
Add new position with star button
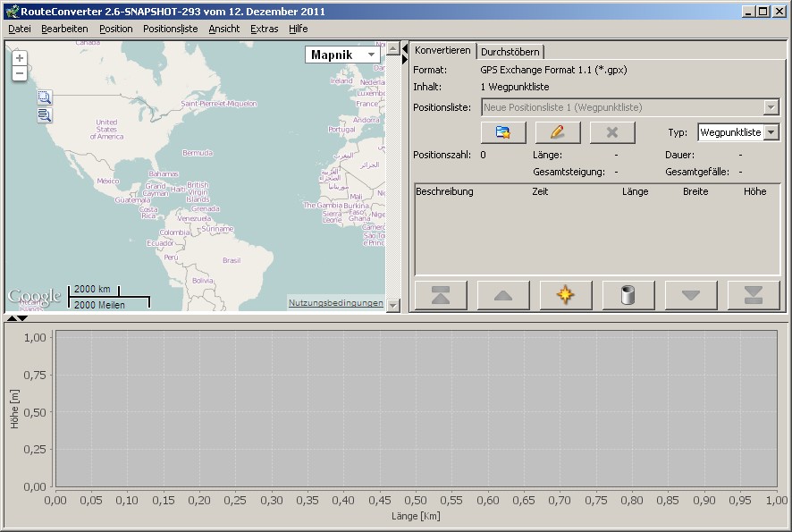565,295
